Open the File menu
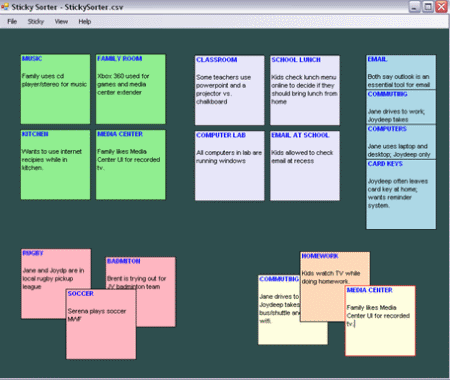Image resolution: width=450 pixels, height=380 pixels. [12, 22]
